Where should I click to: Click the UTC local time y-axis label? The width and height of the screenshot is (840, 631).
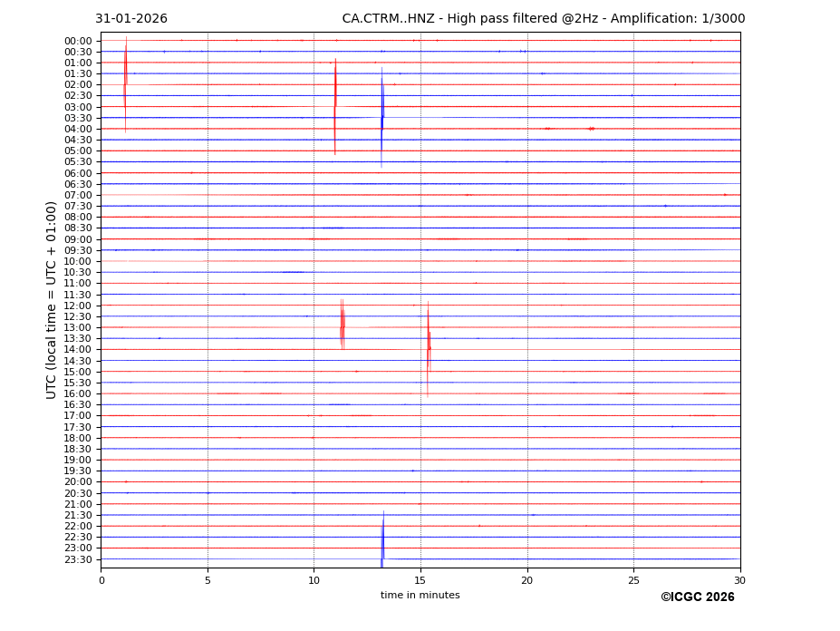point(53,299)
